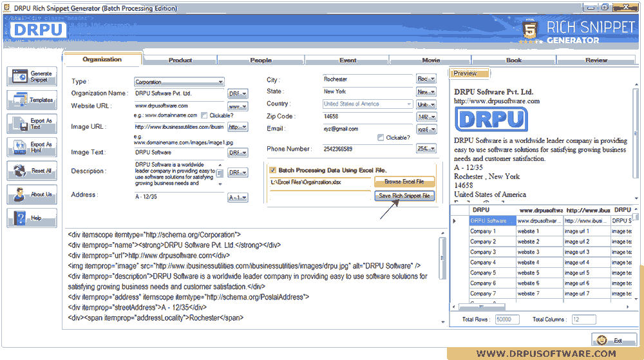The image size is (644, 360).
Task: Click the image url 5 table cell
Action: pyautogui.click(x=587, y=273)
